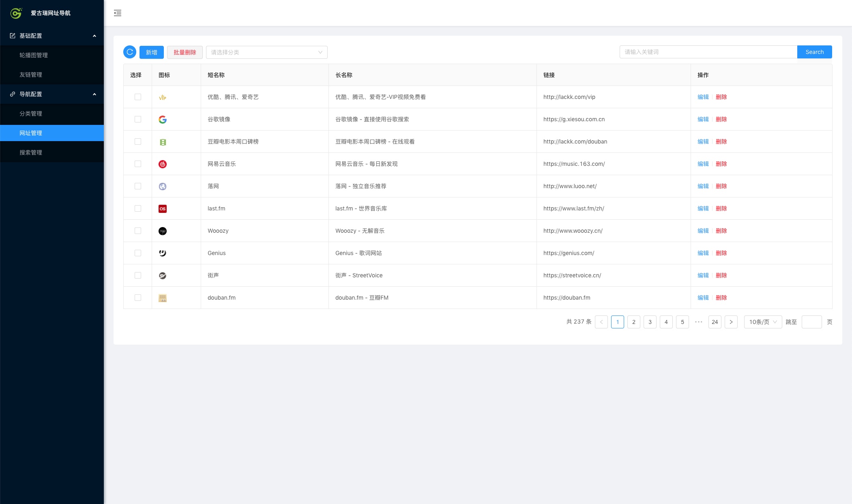Open the 10条/页 page size dropdown
The width and height of the screenshot is (852, 504).
tap(763, 322)
